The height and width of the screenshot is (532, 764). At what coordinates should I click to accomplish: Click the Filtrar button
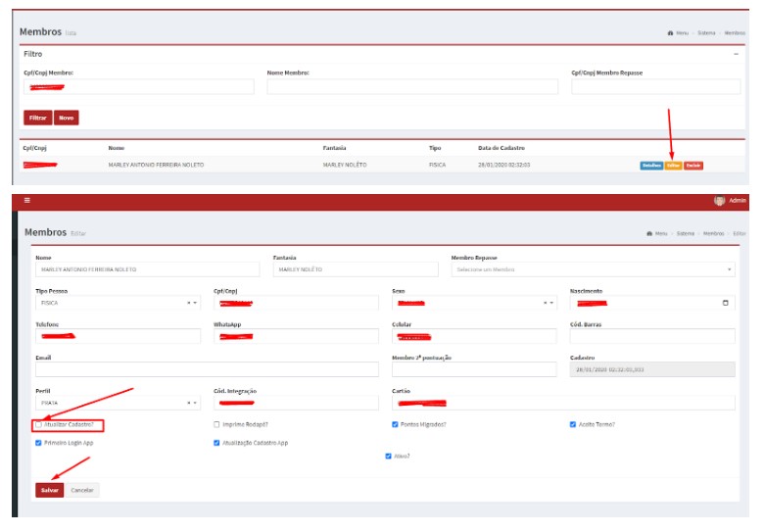coord(37,118)
